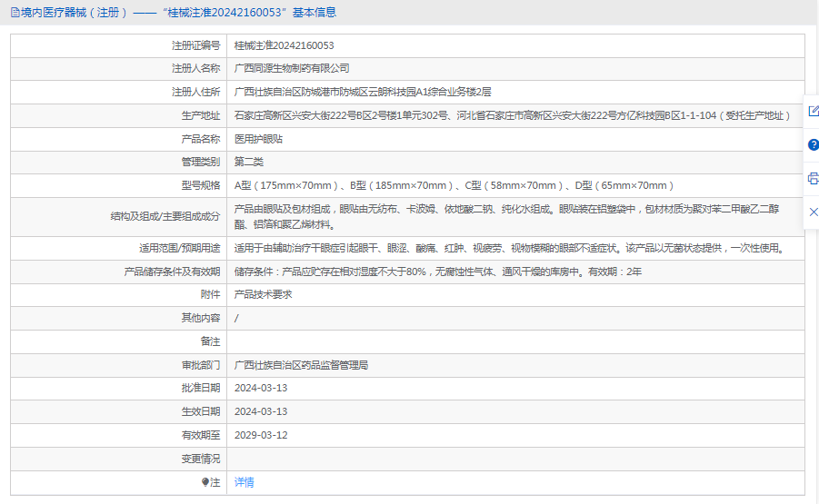Select registration number 桂械注准20242160053 in table
The height and width of the screenshot is (504, 819).
click(x=284, y=45)
